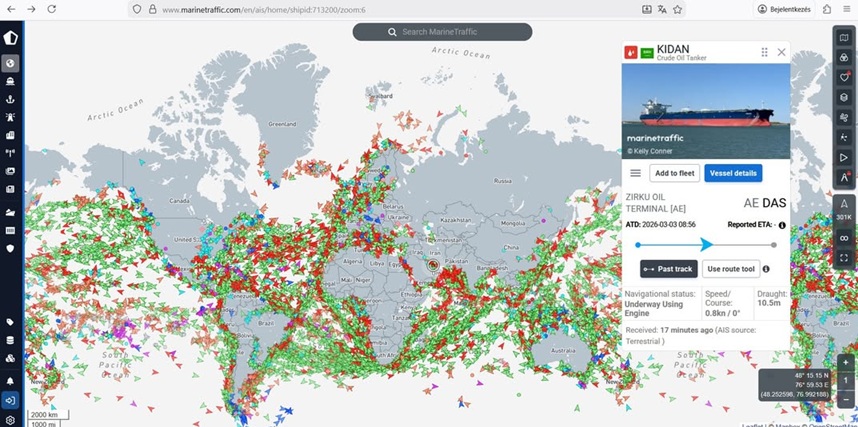The image size is (858, 427).
Task: Click the Past track button
Action: coord(668,269)
